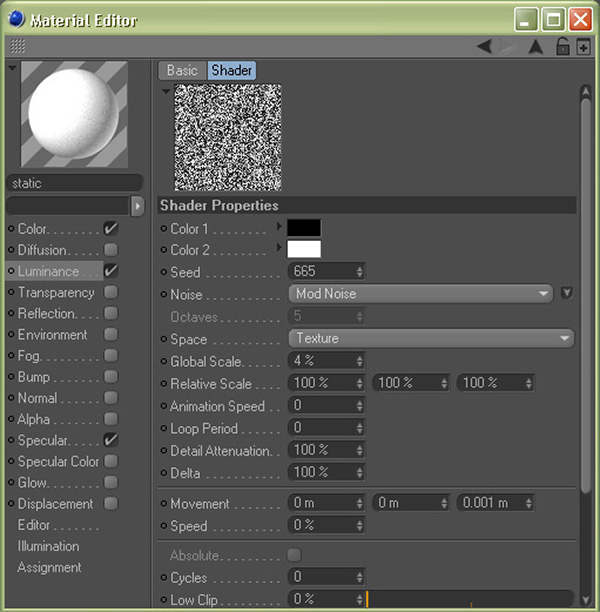Open the Illumination settings page

pyautogui.click(x=48, y=546)
